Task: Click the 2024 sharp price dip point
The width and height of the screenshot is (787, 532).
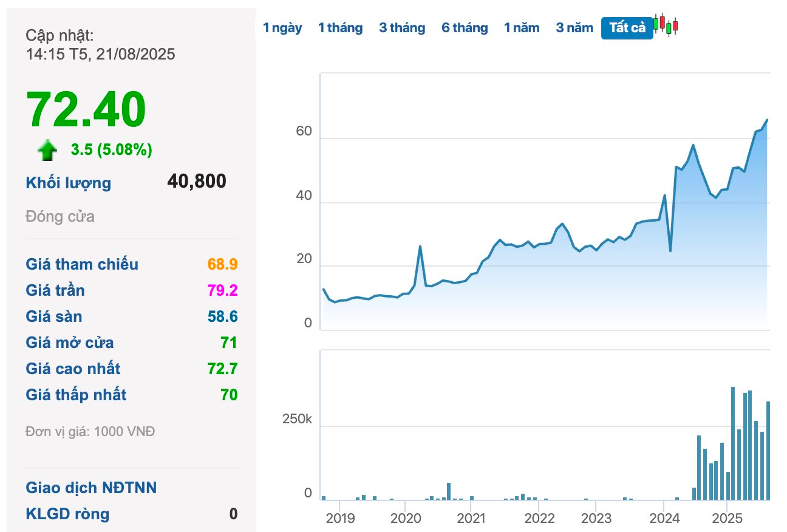Action: point(670,250)
